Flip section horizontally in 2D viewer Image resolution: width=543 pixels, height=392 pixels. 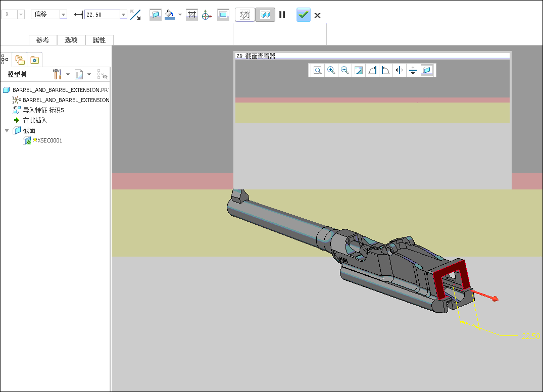click(x=400, y=70)
